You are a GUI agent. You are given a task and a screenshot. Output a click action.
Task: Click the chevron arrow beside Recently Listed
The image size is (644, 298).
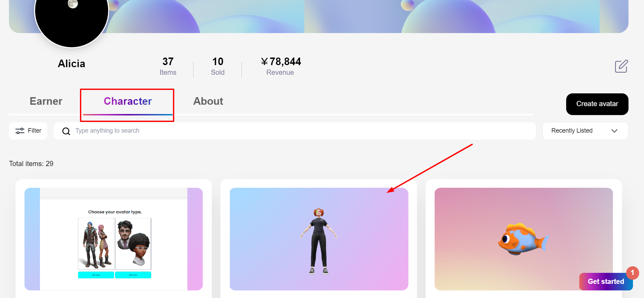[x=614, y=131]
